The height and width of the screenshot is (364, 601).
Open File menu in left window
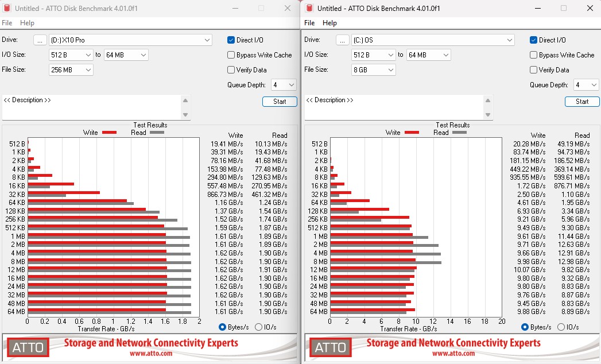[x=7, y=22]
